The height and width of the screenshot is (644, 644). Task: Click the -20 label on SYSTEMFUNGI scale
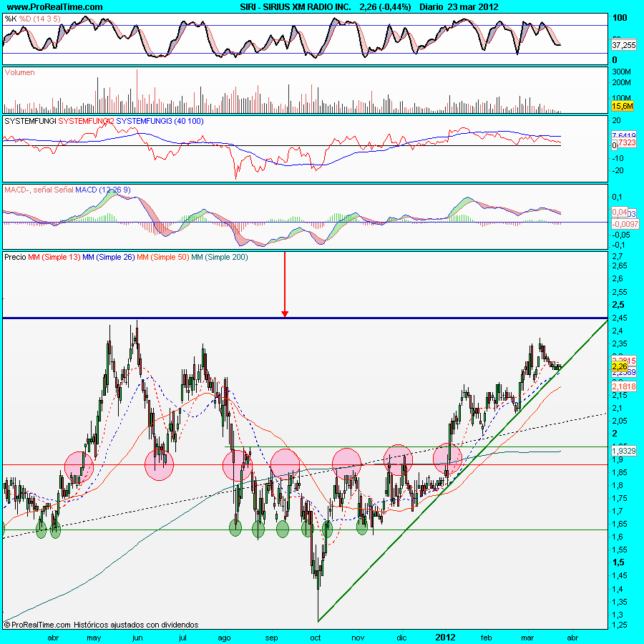pyautogui.click(x=618, y=170)
